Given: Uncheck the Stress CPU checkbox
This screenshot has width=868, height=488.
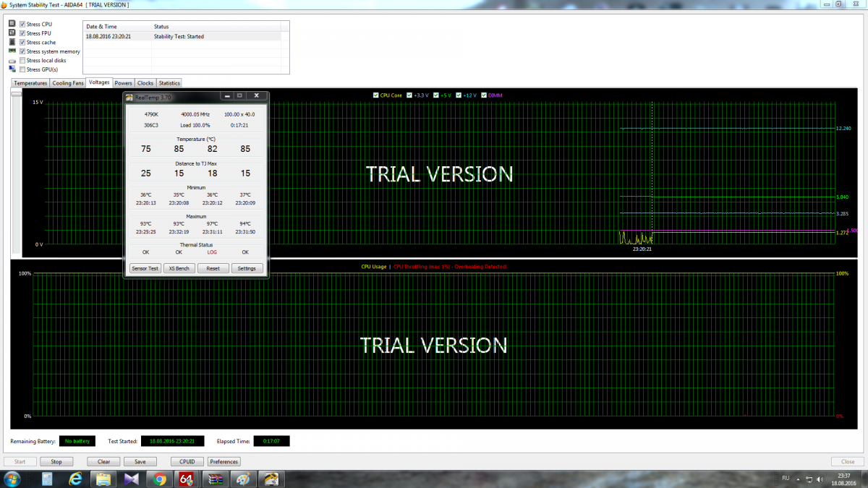Looking at the screenshot, I should coord(22,24).
